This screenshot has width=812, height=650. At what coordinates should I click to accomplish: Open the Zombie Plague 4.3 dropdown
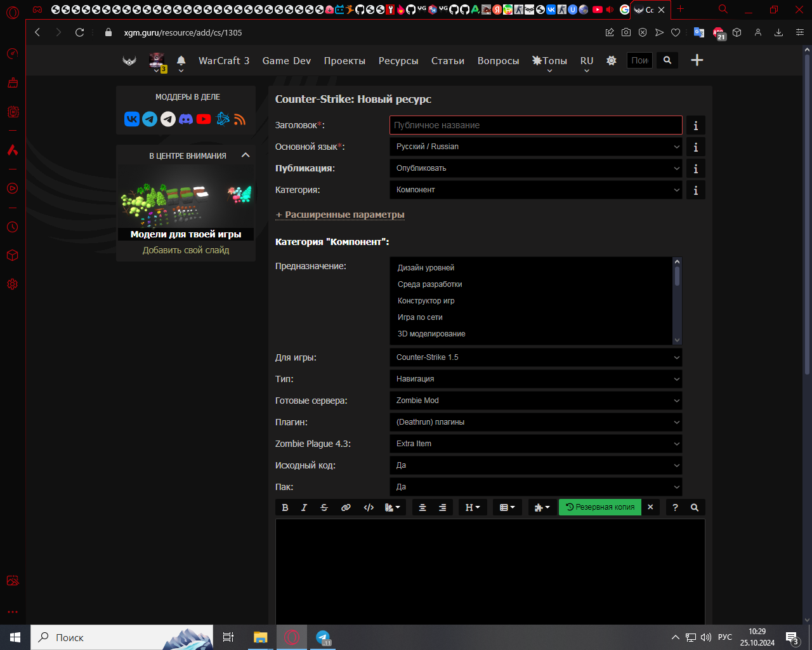pos(536,444)
